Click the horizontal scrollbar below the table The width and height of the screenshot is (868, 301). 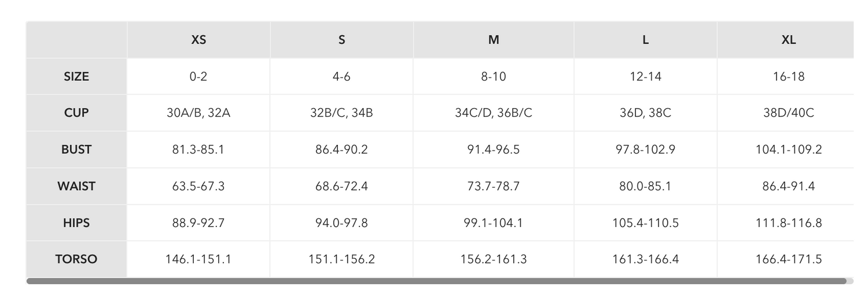click(437, 281)
